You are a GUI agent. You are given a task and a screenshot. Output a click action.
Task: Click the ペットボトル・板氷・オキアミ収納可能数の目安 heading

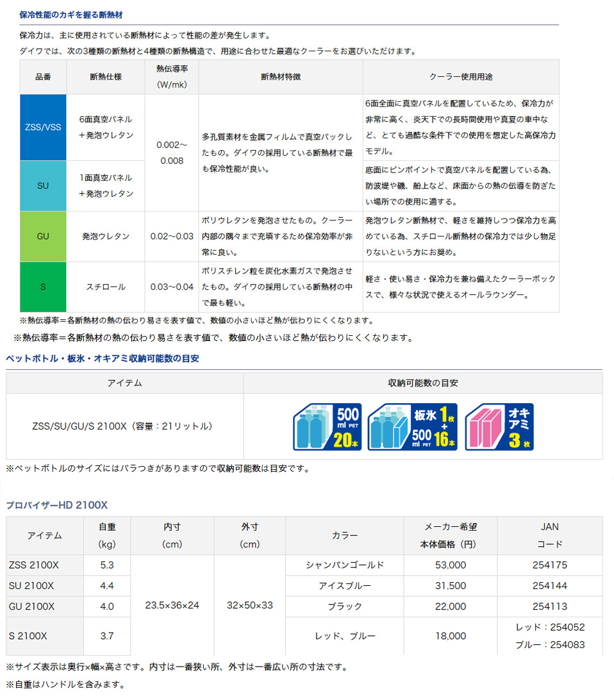pyautogui.click(x=102, y=358)
